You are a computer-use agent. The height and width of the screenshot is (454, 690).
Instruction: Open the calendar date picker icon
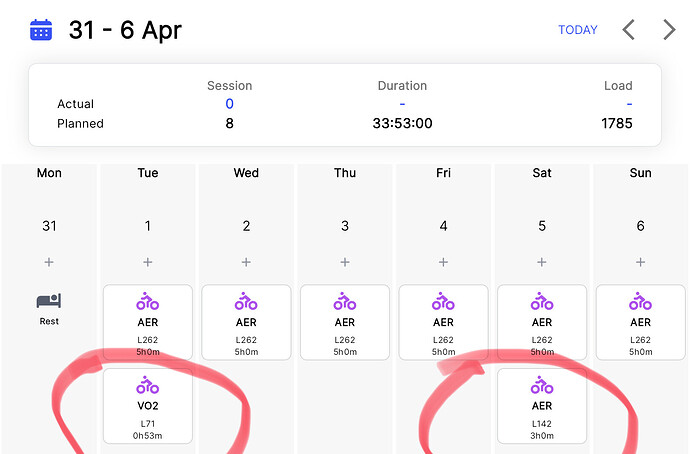(x=41, y=30)
